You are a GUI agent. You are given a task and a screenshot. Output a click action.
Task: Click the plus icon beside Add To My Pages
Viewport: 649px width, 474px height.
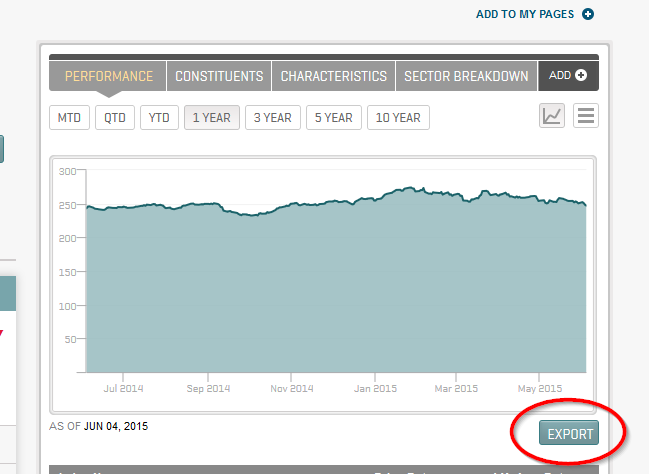(x=588, y=14)
